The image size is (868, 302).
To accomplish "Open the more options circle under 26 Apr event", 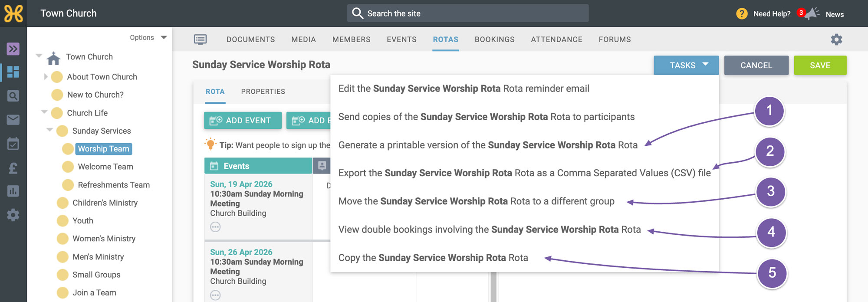I will 215,295.
